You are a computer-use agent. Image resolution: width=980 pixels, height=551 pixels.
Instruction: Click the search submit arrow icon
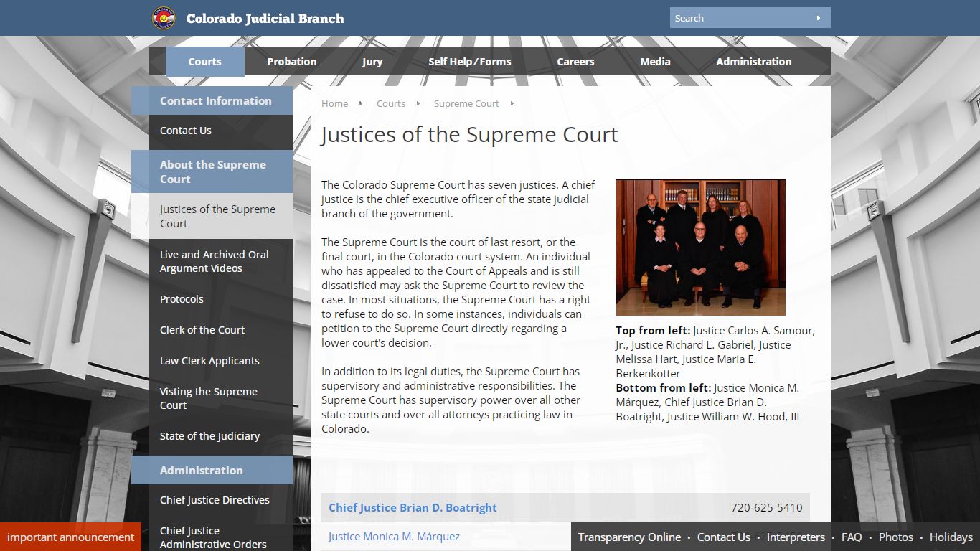tap(819, 18)
